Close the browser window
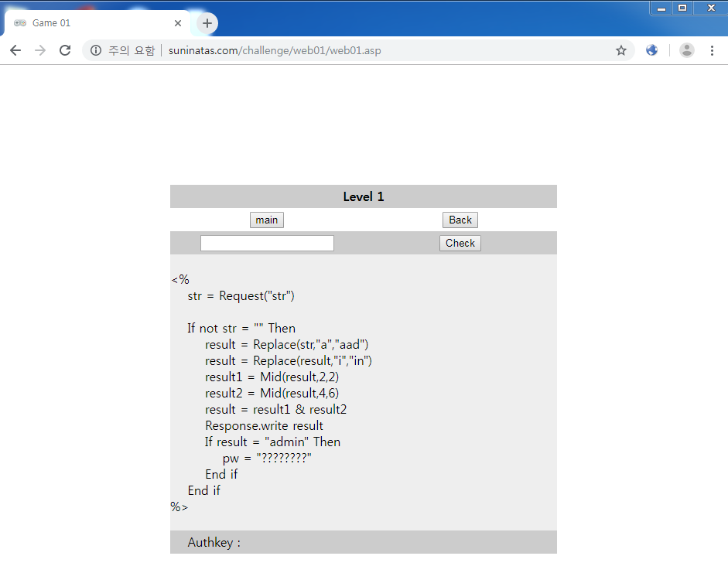Viewport: 728px width, 573px height. click(x=711, y=8)
